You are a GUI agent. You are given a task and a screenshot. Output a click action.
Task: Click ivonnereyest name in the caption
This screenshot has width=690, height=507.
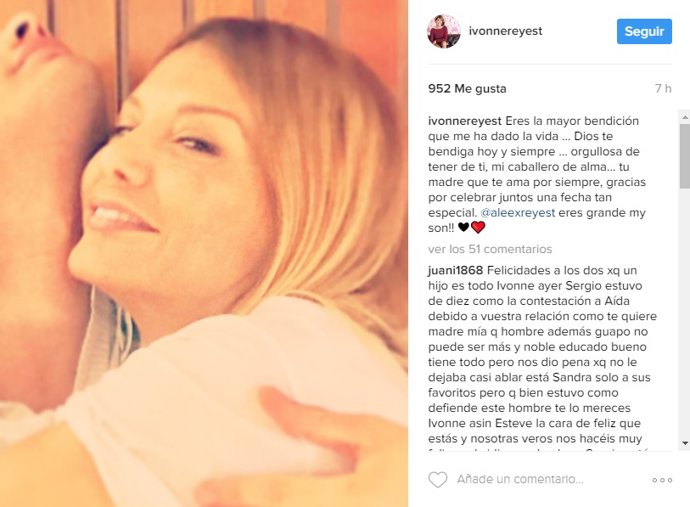pyautogui.click(x=465, y=121)
